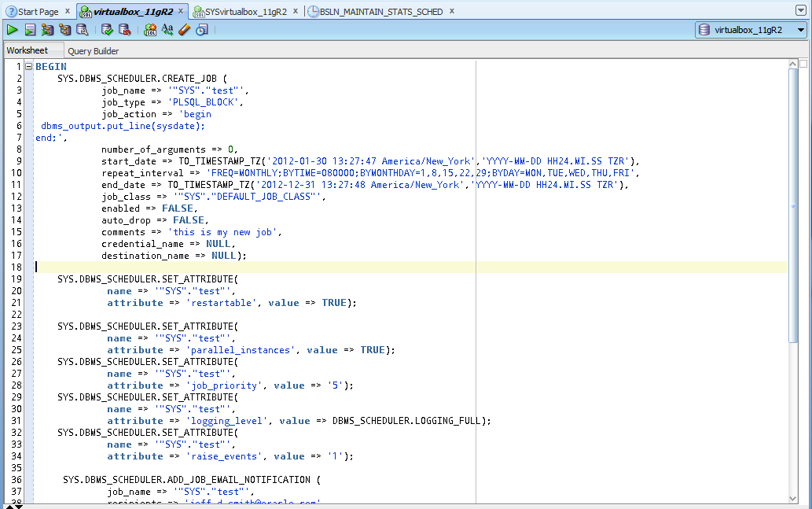Click '"SYS"."DEFAULT_JOB_CLASS"' value
The width and height of the screenshot is (812, 509).
247,197
